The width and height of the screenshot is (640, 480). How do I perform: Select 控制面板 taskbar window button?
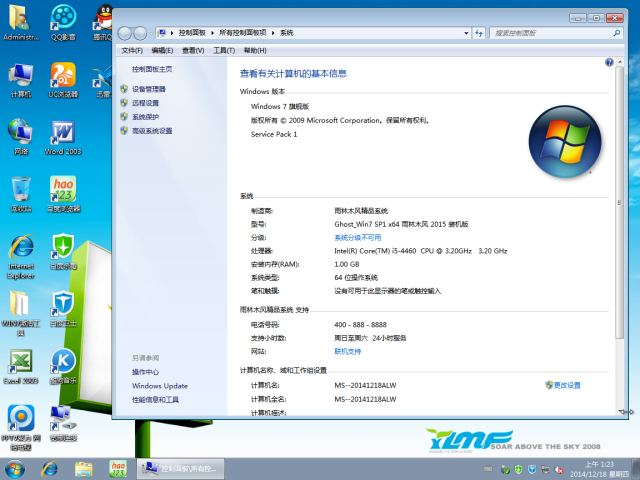(180, 469)
